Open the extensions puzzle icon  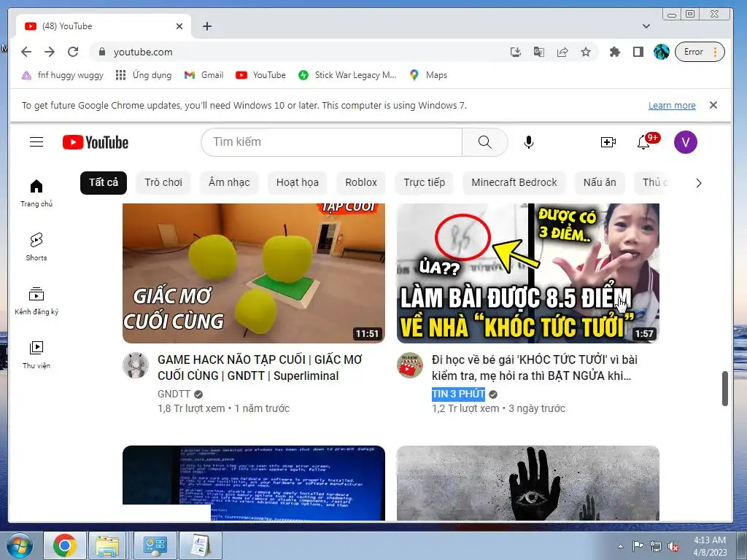pos(614,52)
